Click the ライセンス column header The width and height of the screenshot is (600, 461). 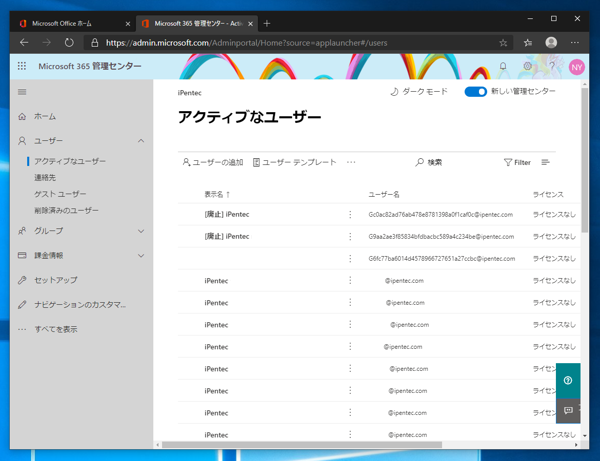pyautogui.click(x=548, y=194)
